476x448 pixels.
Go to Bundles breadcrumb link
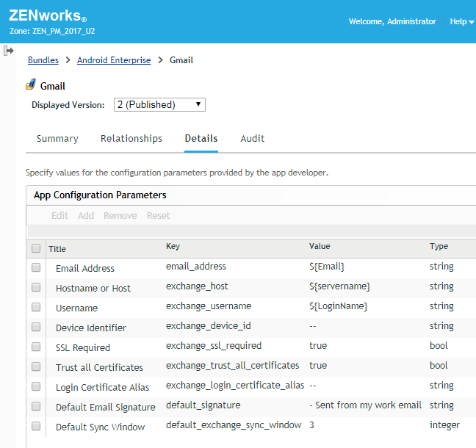43,60
